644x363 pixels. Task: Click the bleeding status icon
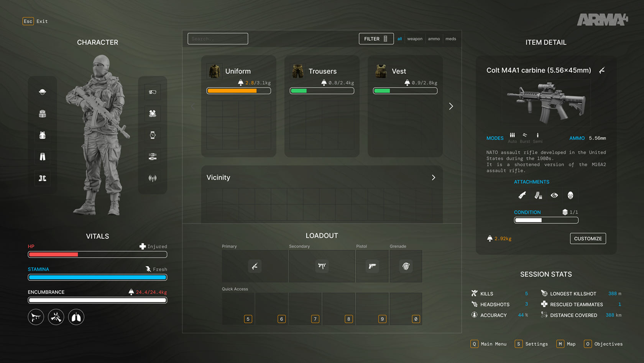[36, 317]
